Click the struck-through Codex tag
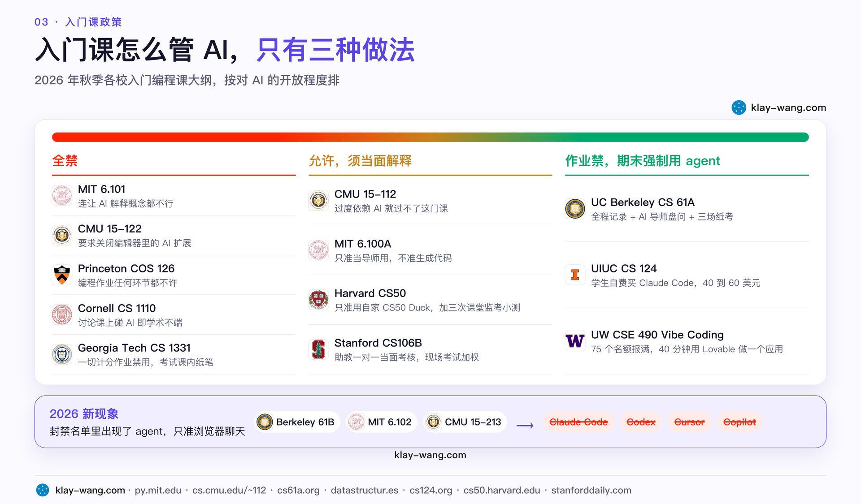Image resolution: width=861 pixels, height=504 pixels. pyautogui.click(x=641, y=422)
